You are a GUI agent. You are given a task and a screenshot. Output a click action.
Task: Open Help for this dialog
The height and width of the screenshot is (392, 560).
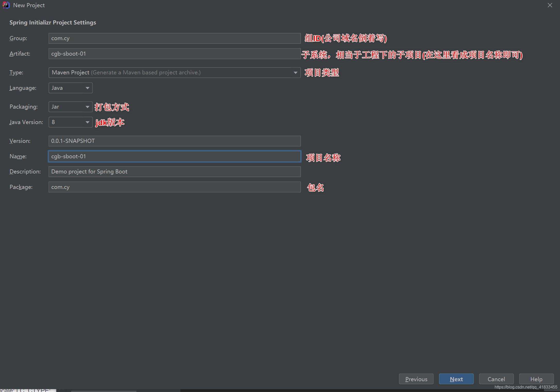[x=536, y=379]
